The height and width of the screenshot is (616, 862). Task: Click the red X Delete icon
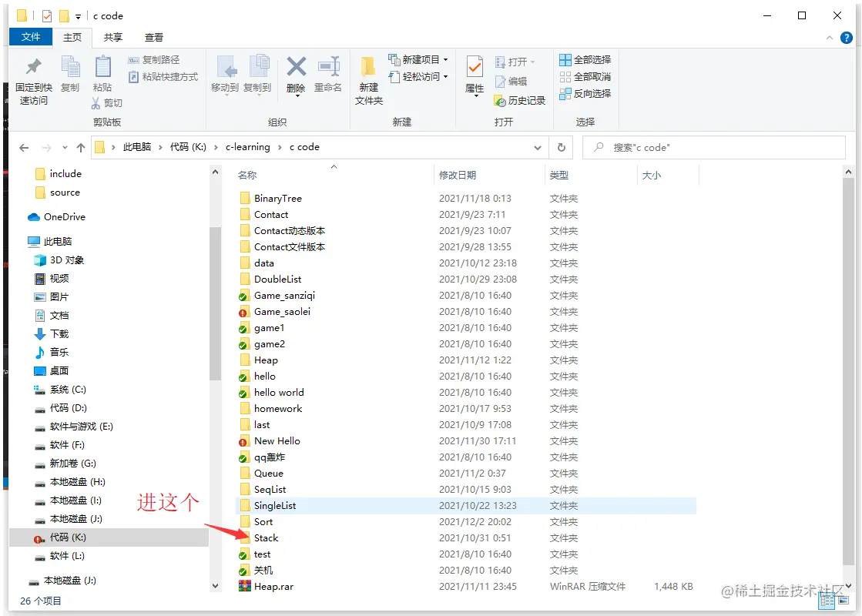(x=297, y=67)
